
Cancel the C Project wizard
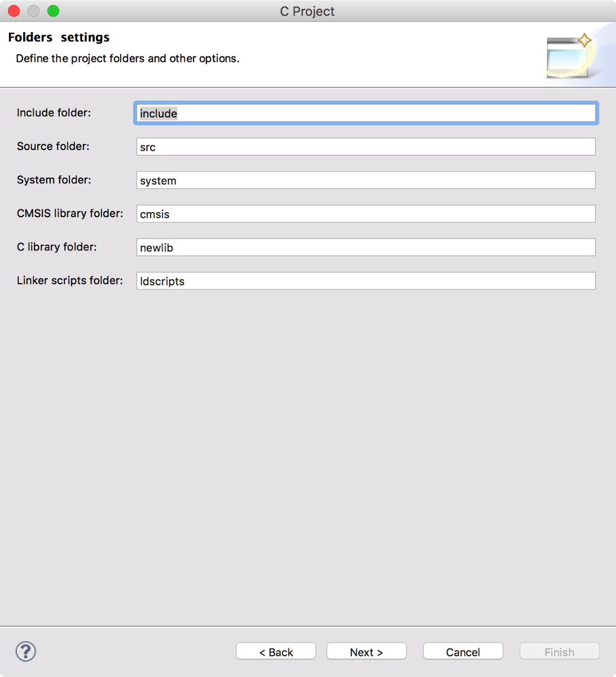[463, 652]
